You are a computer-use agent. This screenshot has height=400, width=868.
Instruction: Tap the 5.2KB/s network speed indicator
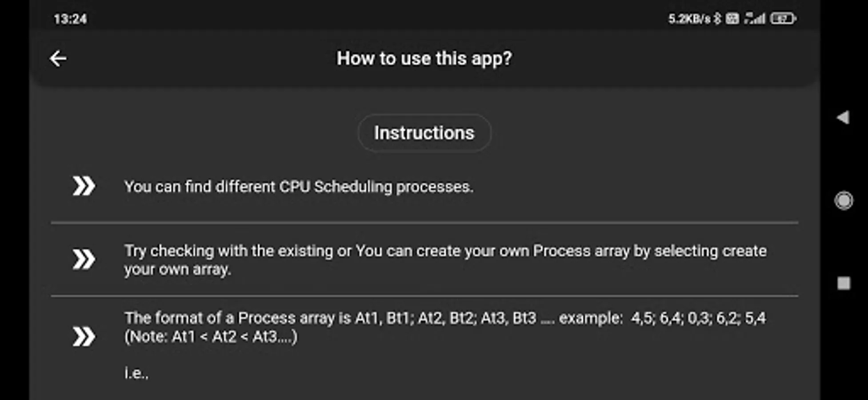(689, 19)
